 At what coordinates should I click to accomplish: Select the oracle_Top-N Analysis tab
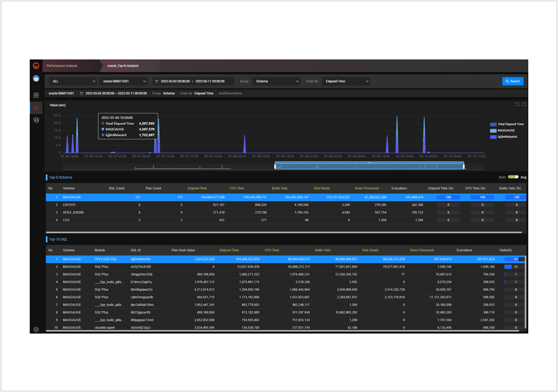click(123, 66)
